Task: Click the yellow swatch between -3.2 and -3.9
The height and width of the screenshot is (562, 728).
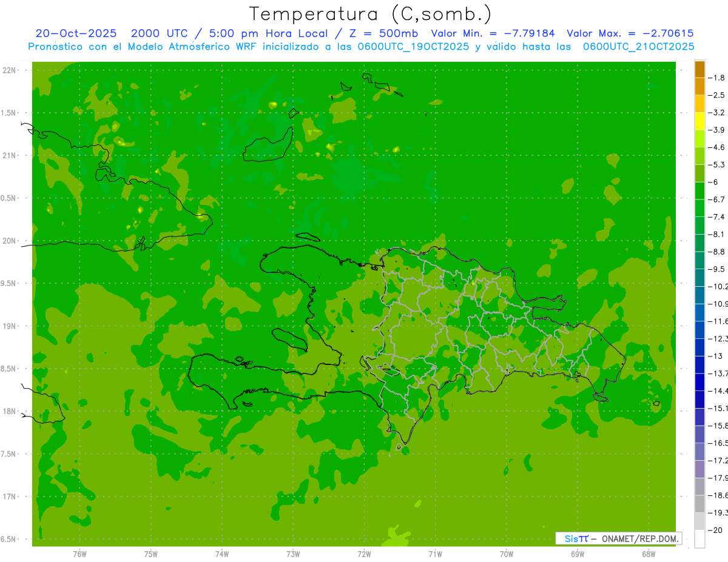Action: (699, 121)
